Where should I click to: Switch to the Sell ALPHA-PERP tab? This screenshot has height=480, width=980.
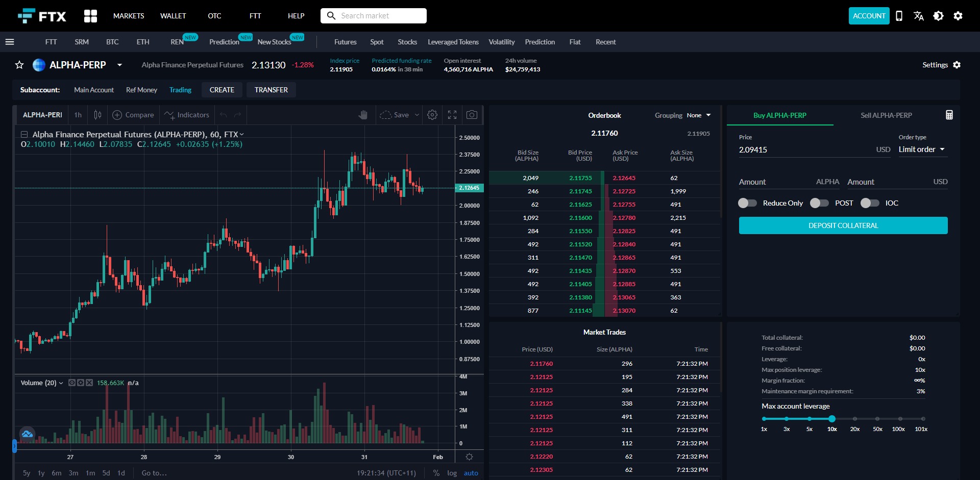[x=886, y=115]
